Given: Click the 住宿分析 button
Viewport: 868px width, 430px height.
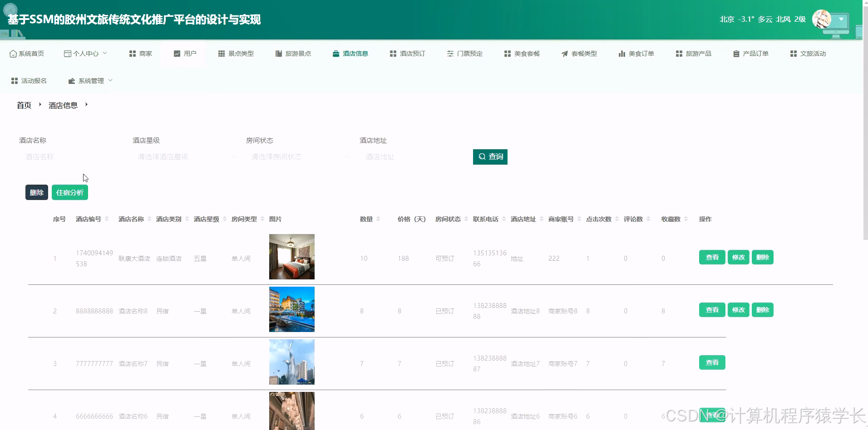Looking at the screenshot, I should 69,192.
